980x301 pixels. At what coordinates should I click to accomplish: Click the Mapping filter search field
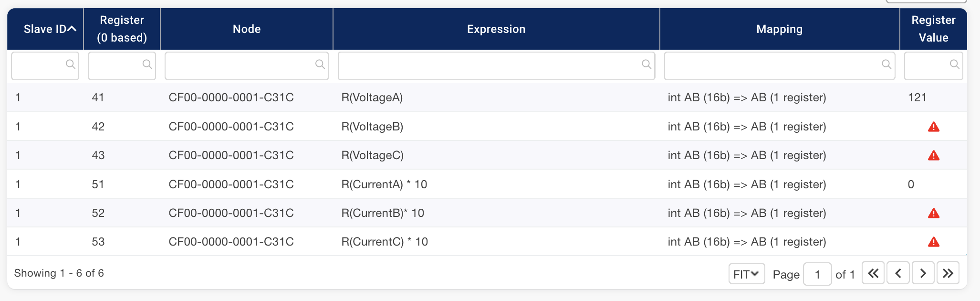point(774,66)
